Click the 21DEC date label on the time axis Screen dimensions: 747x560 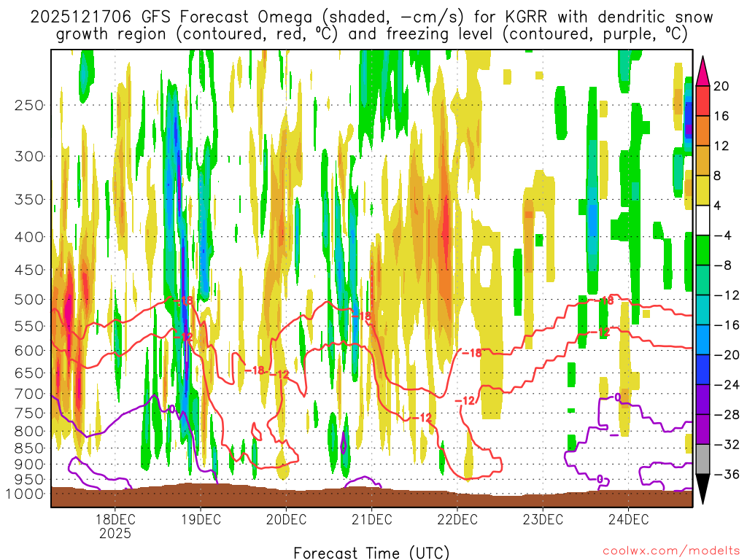371,520
